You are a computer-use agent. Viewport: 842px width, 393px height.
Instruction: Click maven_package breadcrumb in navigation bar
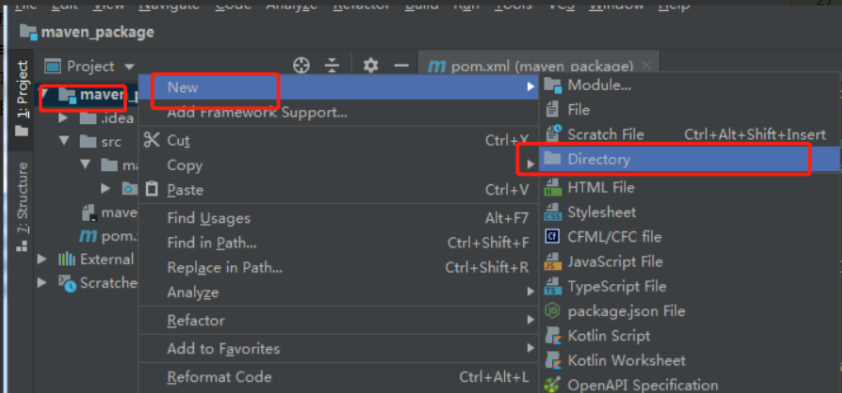pyautogui.click(x=86, y=32)
